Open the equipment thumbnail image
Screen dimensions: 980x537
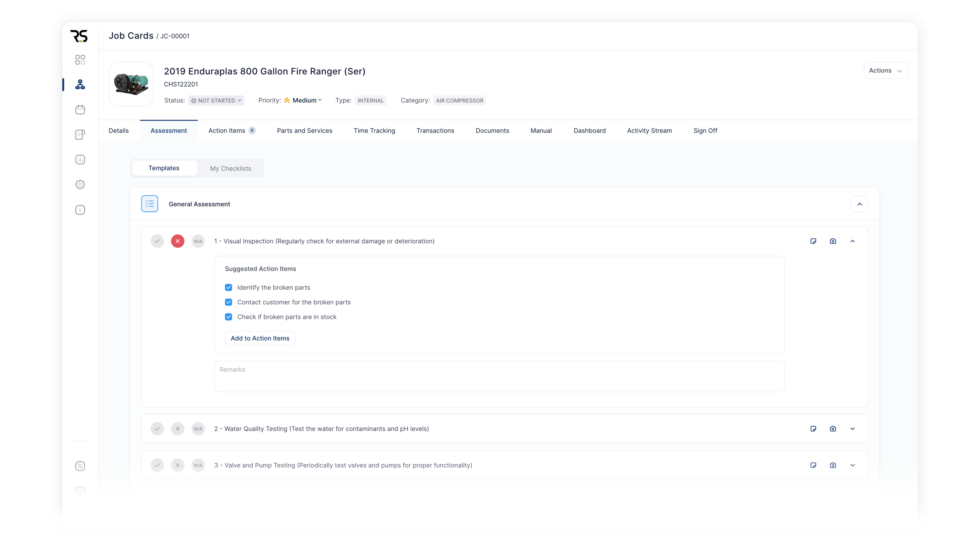point(131,84)
